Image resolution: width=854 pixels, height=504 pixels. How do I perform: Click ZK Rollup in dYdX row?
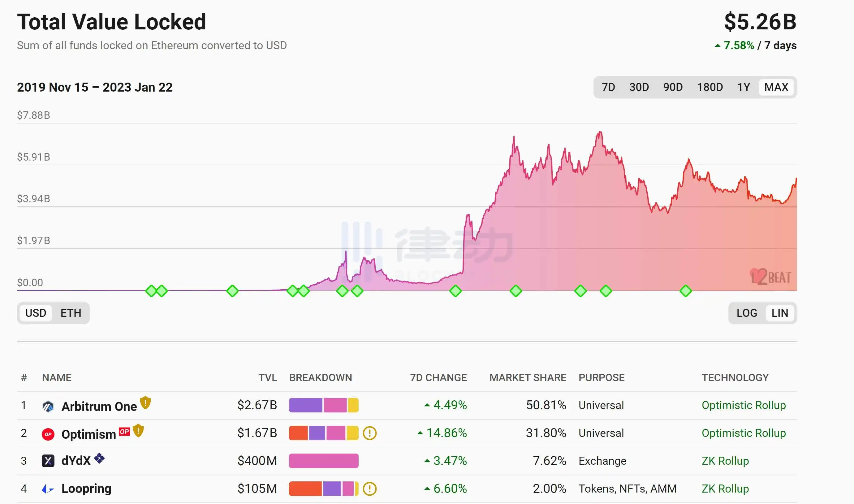click(725, 461)
